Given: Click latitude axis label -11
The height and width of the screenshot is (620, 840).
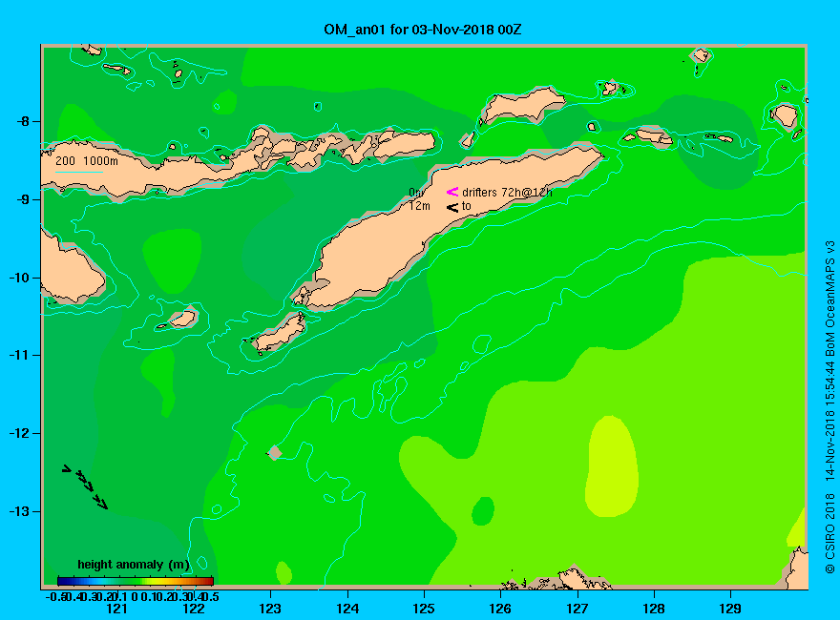Looking at the screenshot, I should pyautogui.click(x=19, y=356).
